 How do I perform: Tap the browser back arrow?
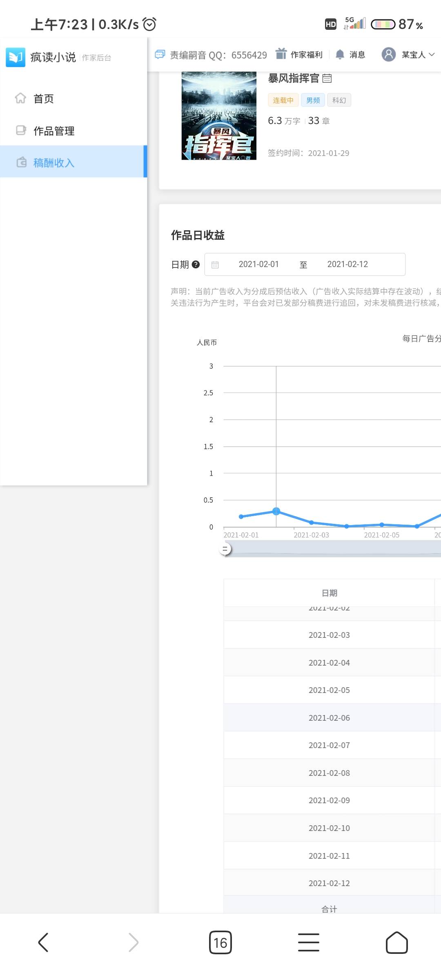43,942
